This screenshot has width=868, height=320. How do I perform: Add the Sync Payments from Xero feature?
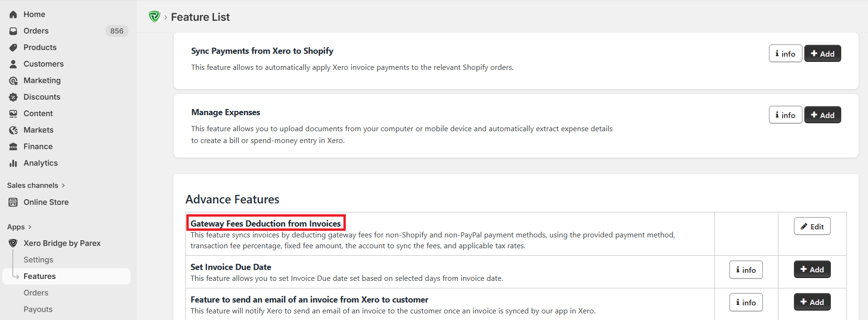click(x=822, y=54)
